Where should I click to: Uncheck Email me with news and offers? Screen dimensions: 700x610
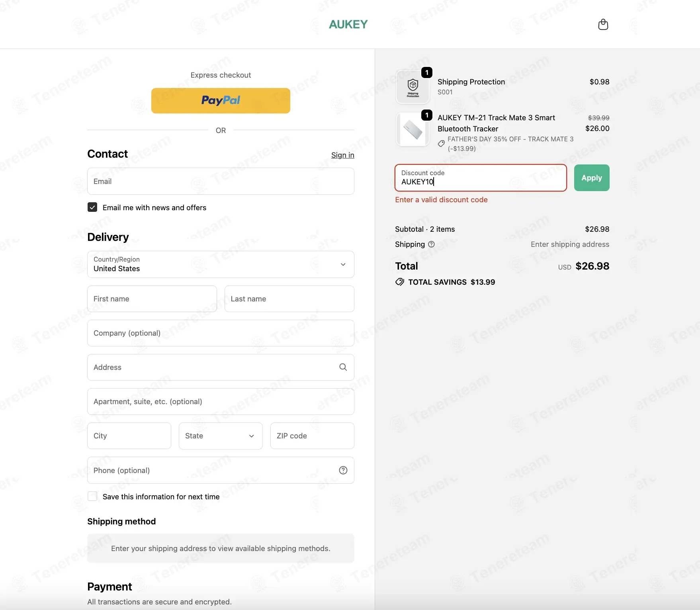pyautogui.click(x=92, y=207)
